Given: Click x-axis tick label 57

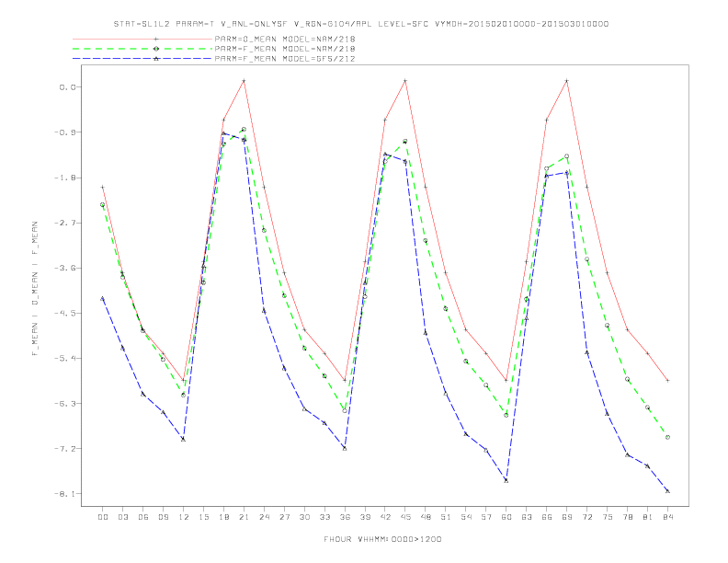Looking at the screenshot, I should coord(486,517).
